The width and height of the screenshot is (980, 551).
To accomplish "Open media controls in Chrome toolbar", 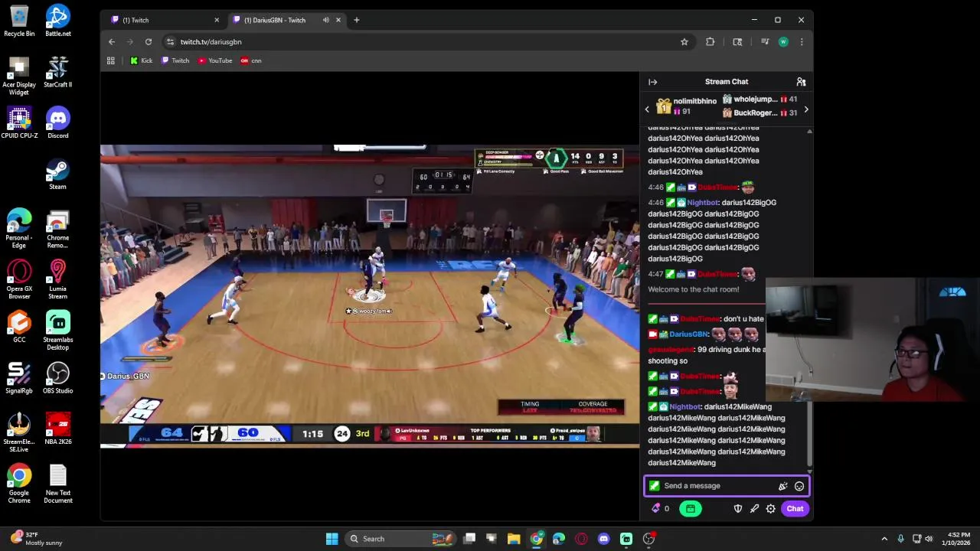I will click(x=764, y=42).
